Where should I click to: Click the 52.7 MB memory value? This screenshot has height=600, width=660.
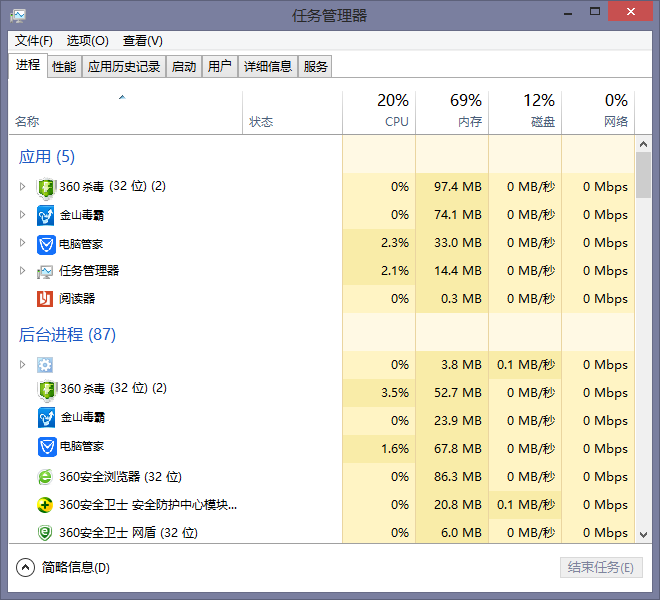click(x=458, y=392)
